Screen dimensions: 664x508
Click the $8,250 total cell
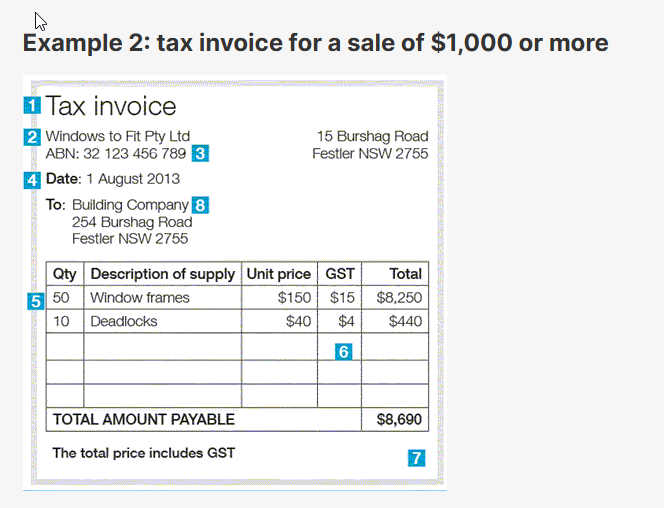pyautogui.click(x=399, y=298)
